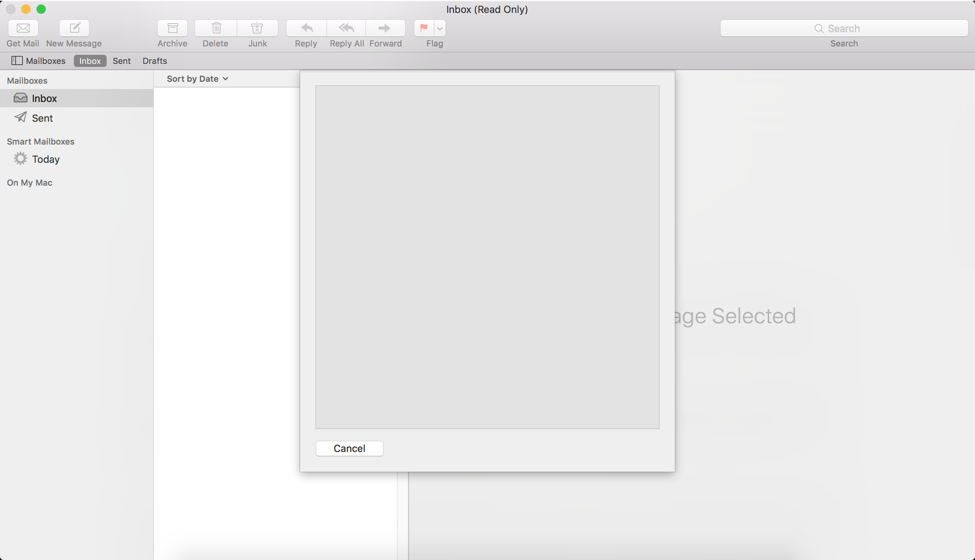The height and width of the screenshot is (560, 975).
Task: Open the Flag color dropdown
Action: click(440, 28)
